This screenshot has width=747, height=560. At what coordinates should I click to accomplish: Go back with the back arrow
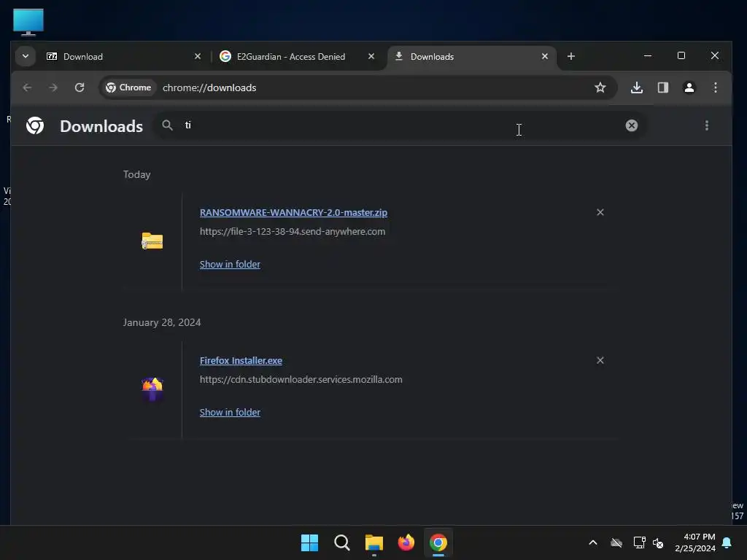click(27, 87)
